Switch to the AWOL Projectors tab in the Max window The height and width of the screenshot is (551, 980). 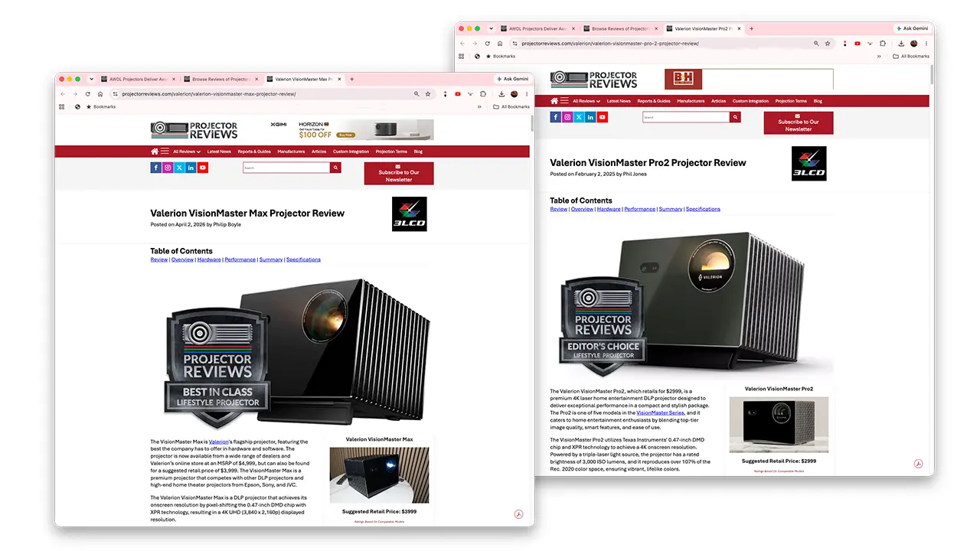[x=138, y=79]
